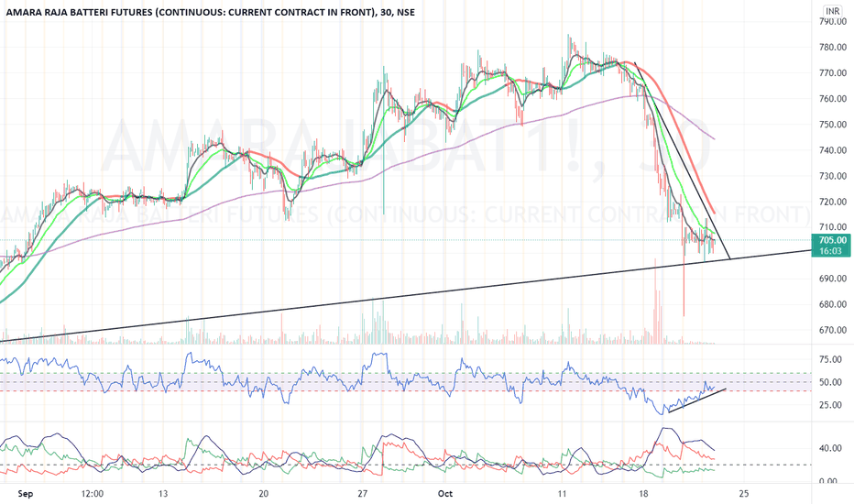The height and width of the screenshot is (504, 854).
Task: Click the 25 date label on time axis
Action: tap(743, 494)
